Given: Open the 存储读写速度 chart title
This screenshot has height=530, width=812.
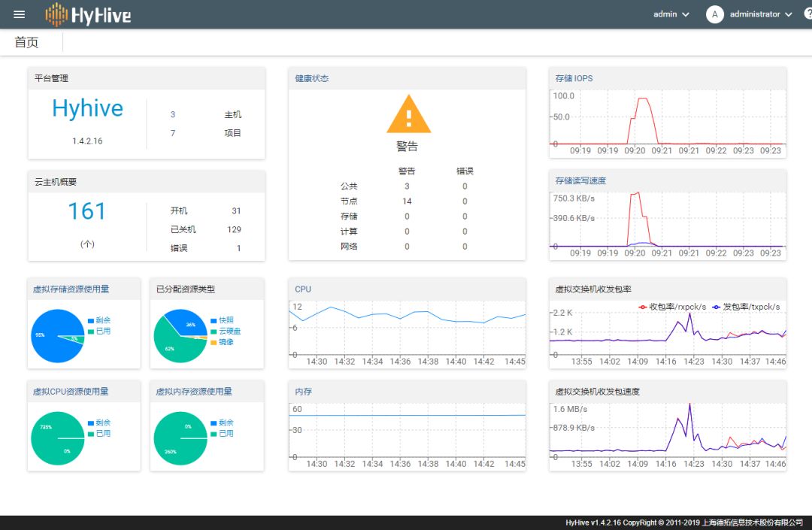Looking at the screenshot, I should 580,180.
